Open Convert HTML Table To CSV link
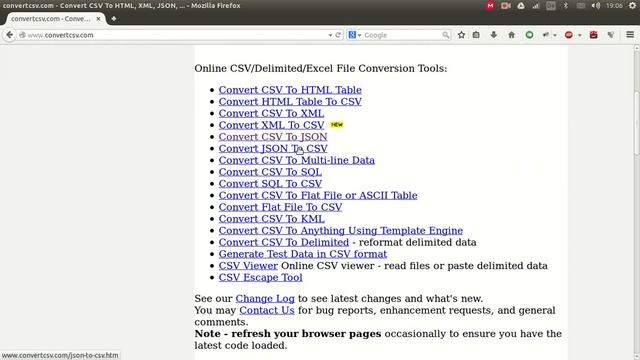 290,102
